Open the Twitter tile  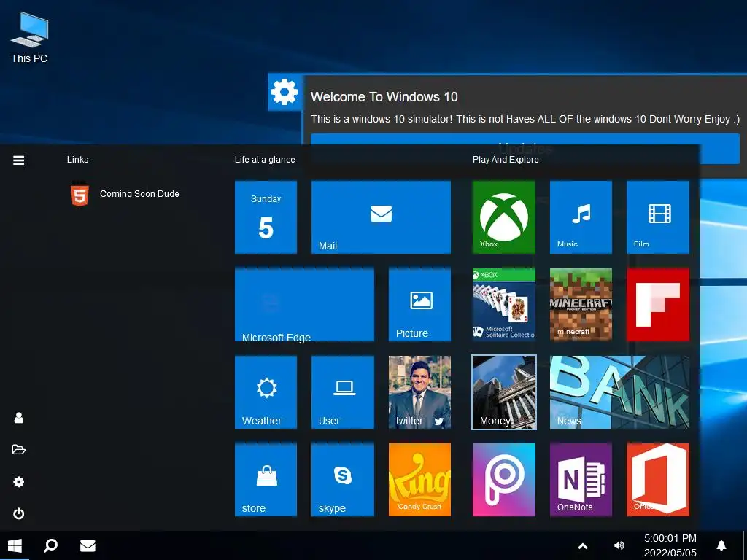419,392
